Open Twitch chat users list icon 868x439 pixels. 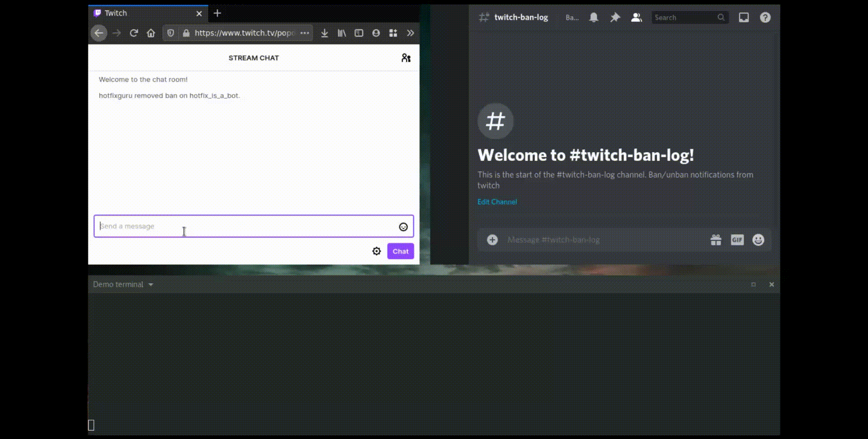pos(406,58)
